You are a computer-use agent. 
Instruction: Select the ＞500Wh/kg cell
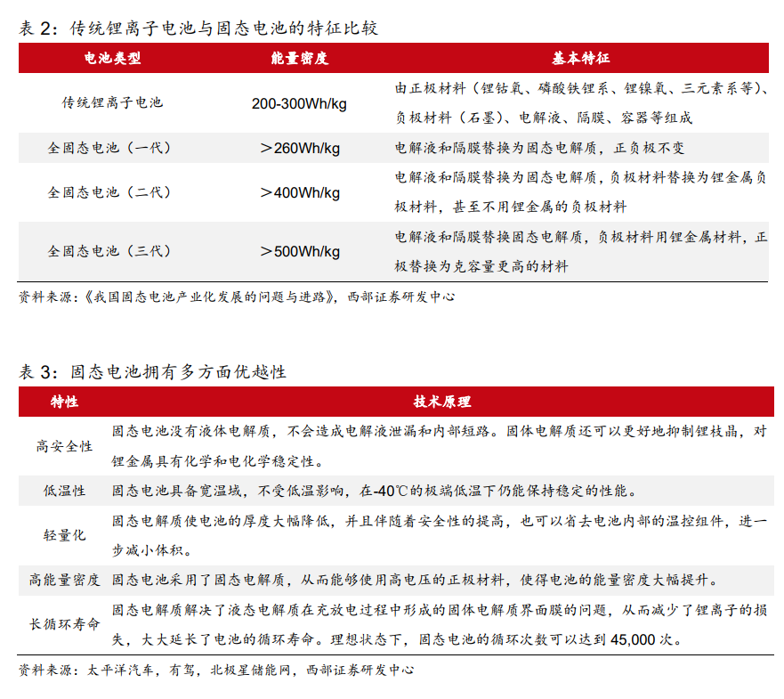pyautogui.click(x=299, y=251)
